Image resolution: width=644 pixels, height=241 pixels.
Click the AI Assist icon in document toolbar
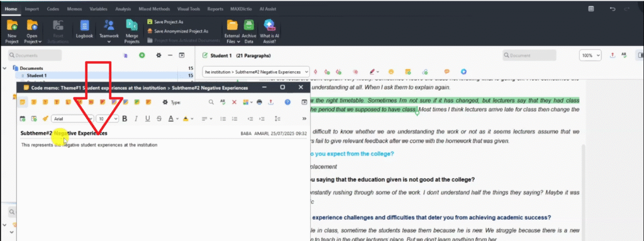point(464,72)
